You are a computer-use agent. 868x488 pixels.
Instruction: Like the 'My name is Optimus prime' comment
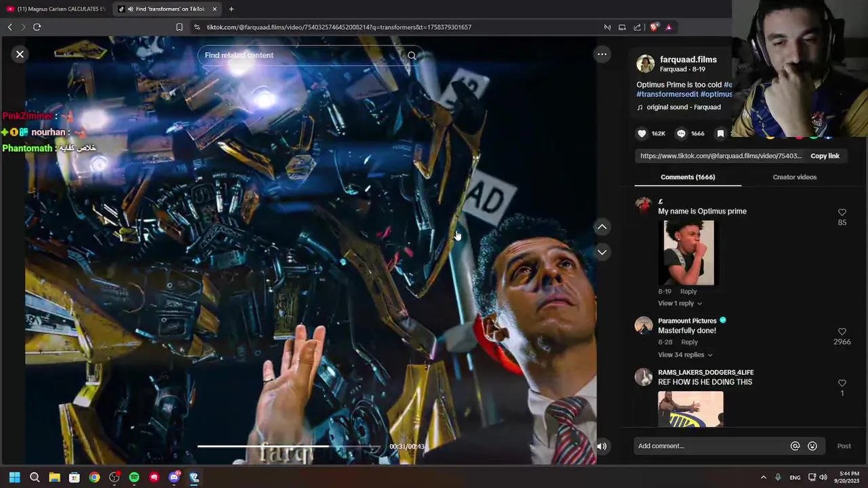click(x=842, y=212)
